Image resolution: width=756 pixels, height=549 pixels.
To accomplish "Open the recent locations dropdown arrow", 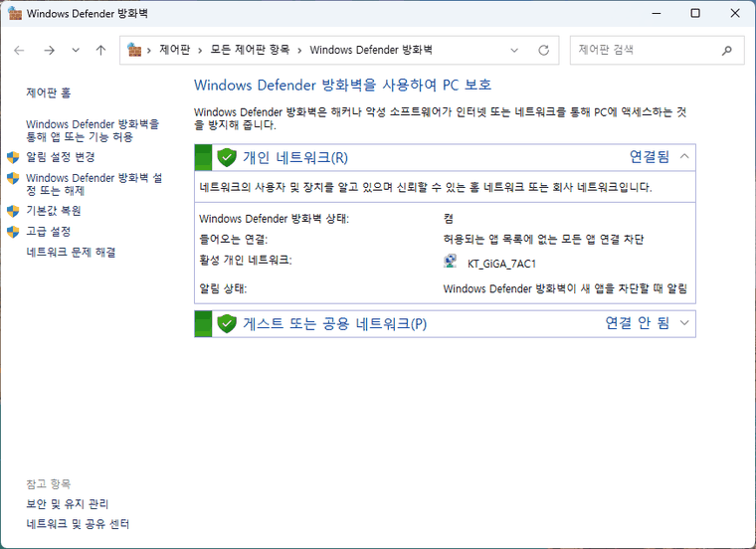I will 76,50.
